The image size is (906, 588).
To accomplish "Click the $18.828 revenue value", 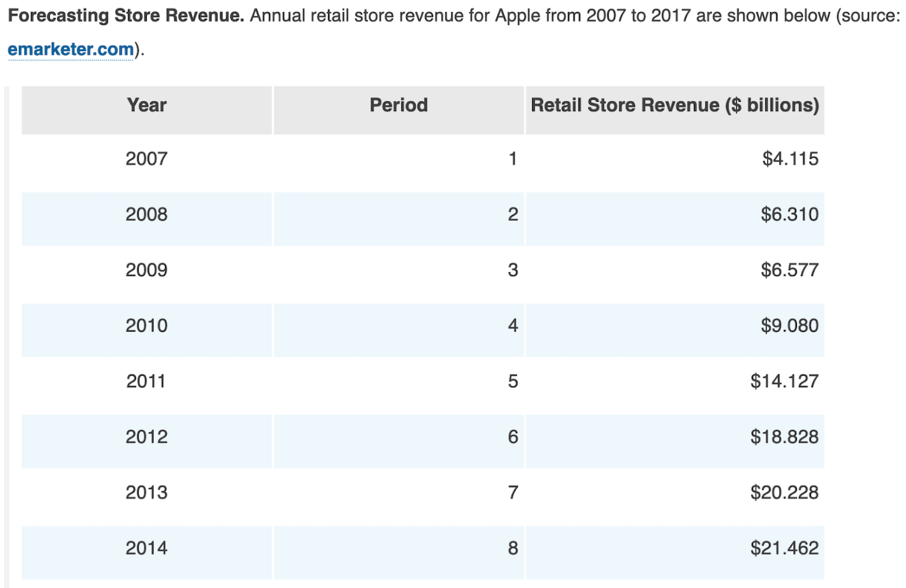I will 785,437.
